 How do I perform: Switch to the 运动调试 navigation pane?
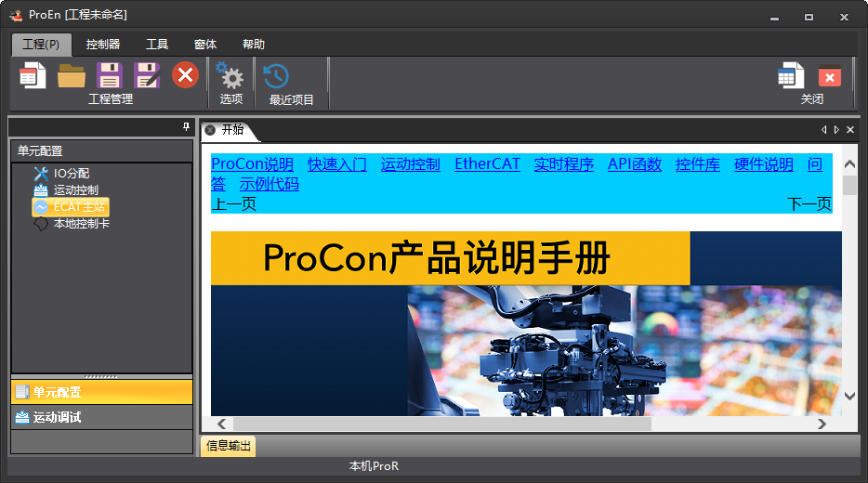(102, 417)
